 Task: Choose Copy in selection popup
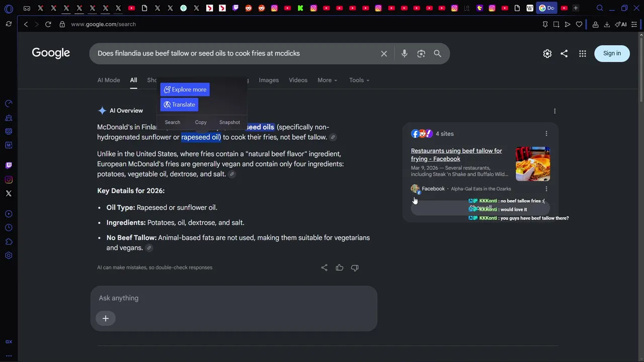pyautogui.click(x=201, y=122)
